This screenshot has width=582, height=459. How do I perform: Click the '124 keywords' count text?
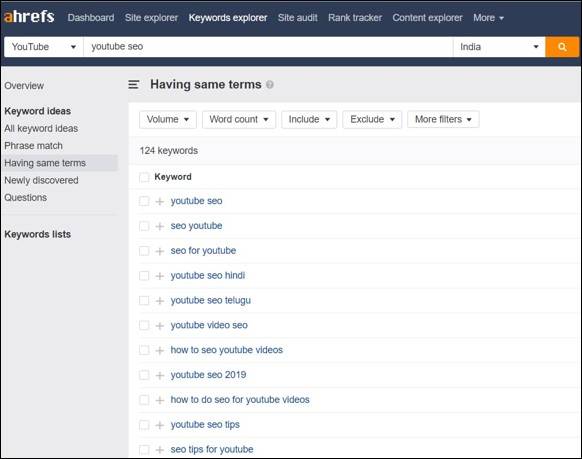(169, 151)
